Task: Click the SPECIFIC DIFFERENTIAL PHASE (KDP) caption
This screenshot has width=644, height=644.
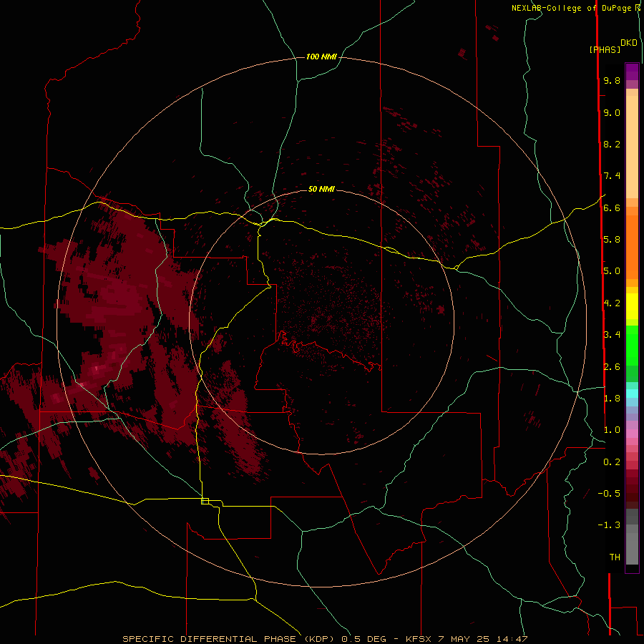Action: 228,639
